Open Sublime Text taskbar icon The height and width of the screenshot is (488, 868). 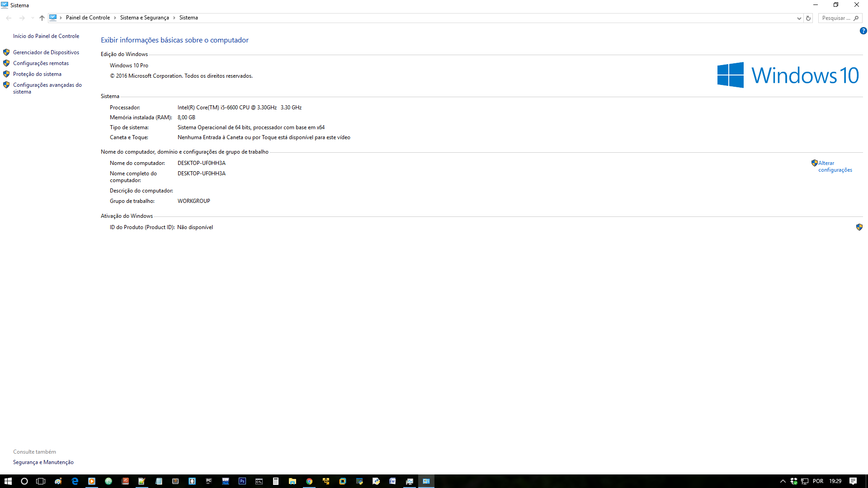pyautogui.click(x=175, y=481)
